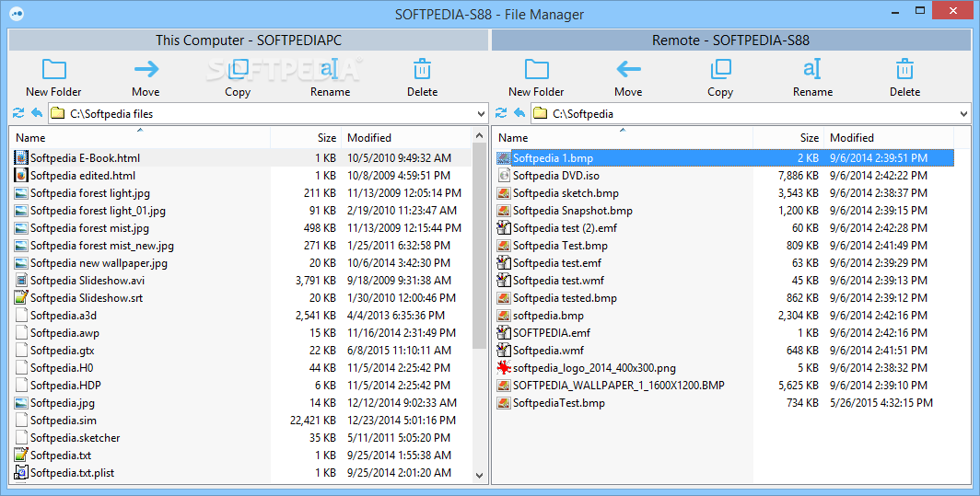Sort local files by Modified column

click(406, 137)
